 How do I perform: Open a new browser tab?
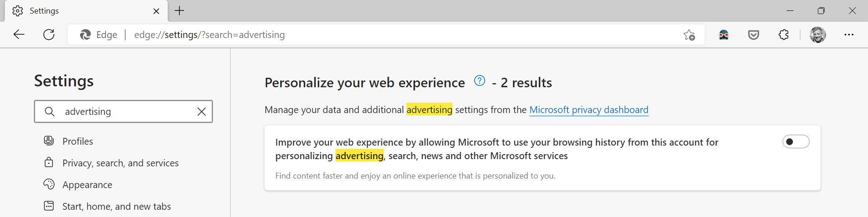click(x=179, y=11)
